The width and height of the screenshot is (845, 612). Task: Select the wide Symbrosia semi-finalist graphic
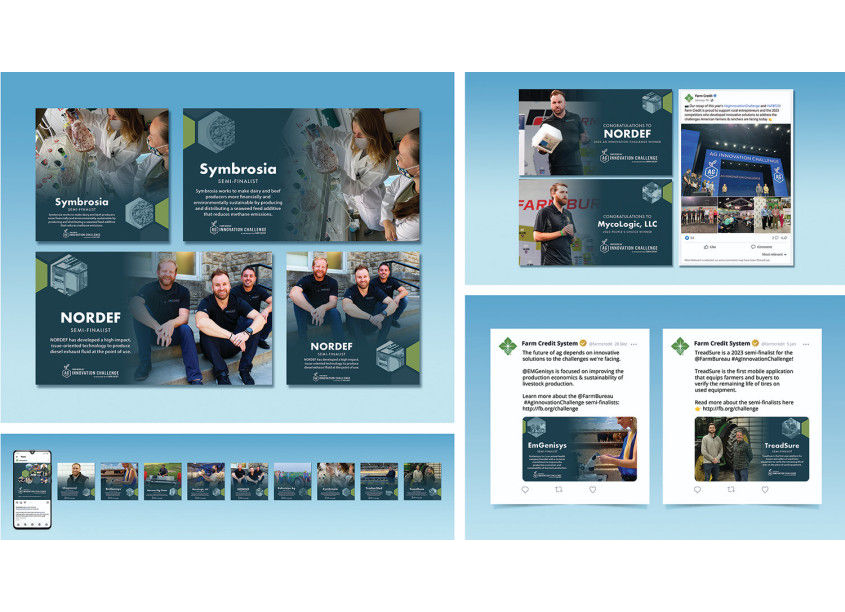(301, 175)
